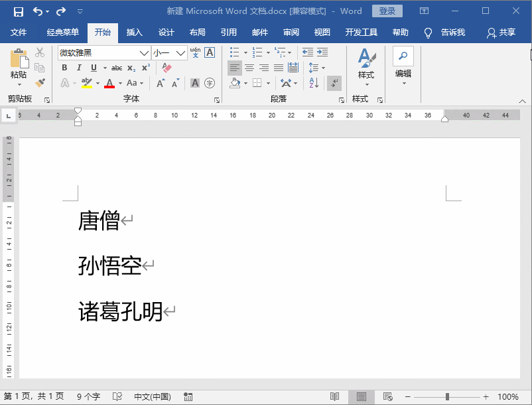Redo the last action

tap(61, 12)
